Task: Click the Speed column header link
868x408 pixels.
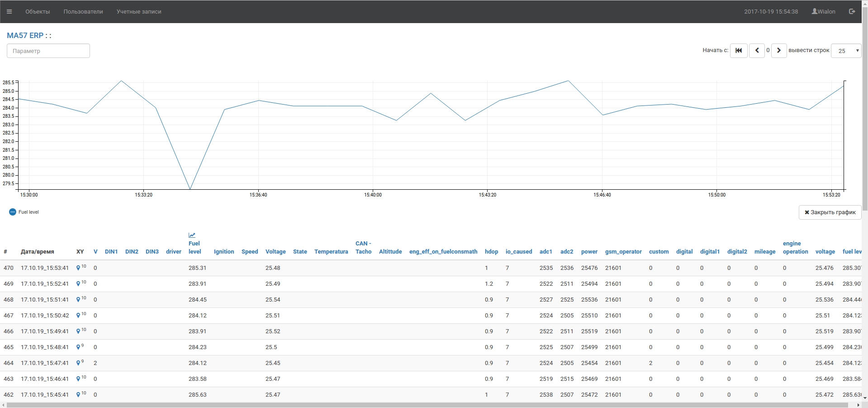Action: (250, 252)
